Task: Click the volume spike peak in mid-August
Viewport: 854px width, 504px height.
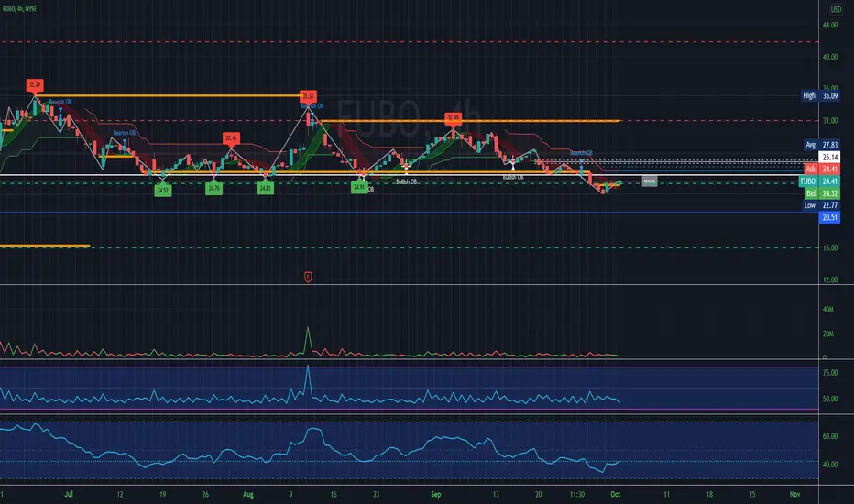Action: point(308,327)
